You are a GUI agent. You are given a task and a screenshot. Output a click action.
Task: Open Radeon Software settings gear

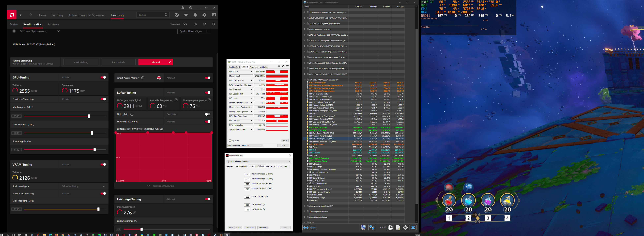point(204,15)
